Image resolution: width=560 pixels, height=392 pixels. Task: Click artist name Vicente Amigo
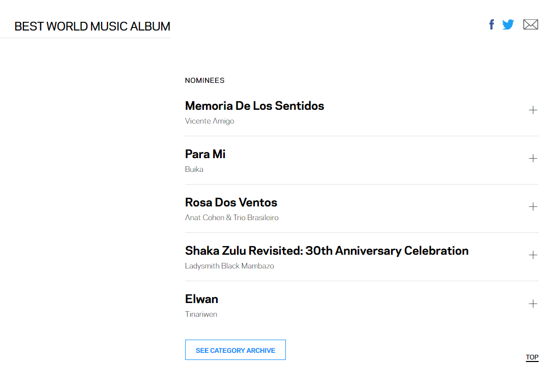coord(209,121)
